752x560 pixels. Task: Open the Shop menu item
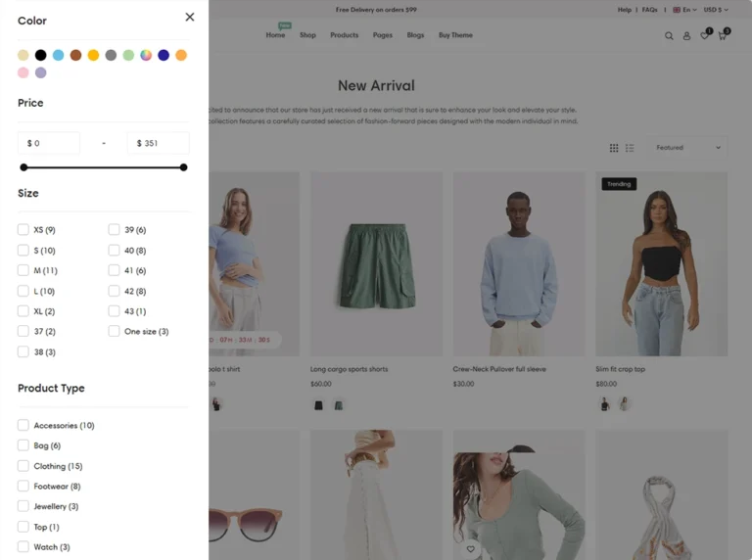307,35
